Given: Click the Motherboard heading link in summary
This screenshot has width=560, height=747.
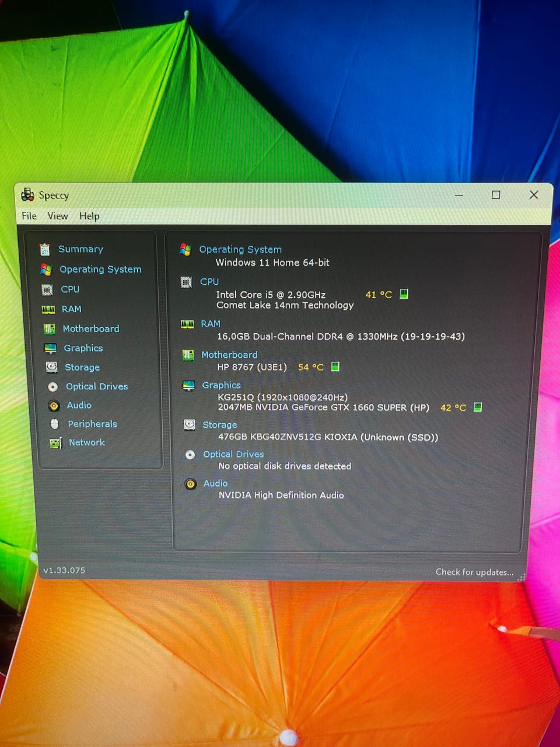Looking at the screenshot, I should click(x=229, y=354).
